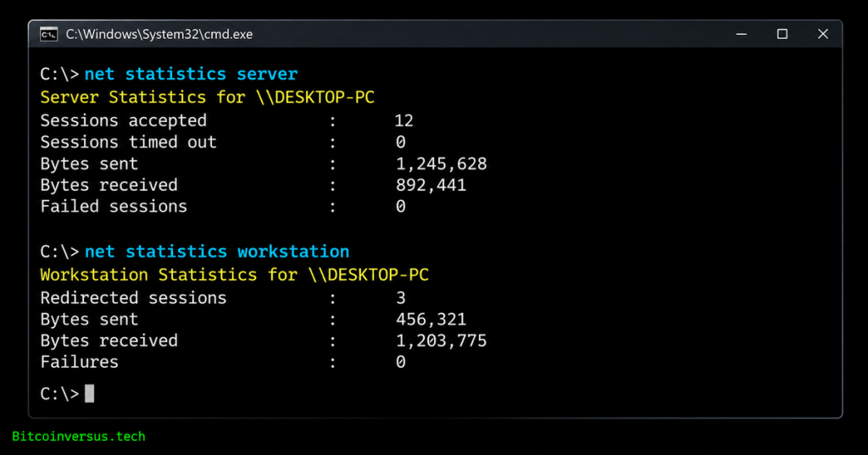Click the server 'Bytes sent' value 1,245,628
This screenshot has width=868, height=455.
441,164
